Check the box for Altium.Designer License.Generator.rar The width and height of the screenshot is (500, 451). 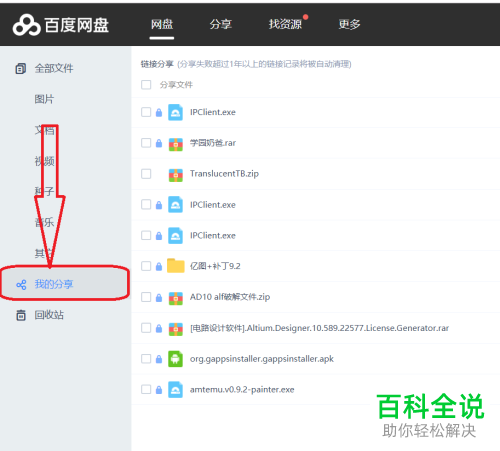click(146, 328)
